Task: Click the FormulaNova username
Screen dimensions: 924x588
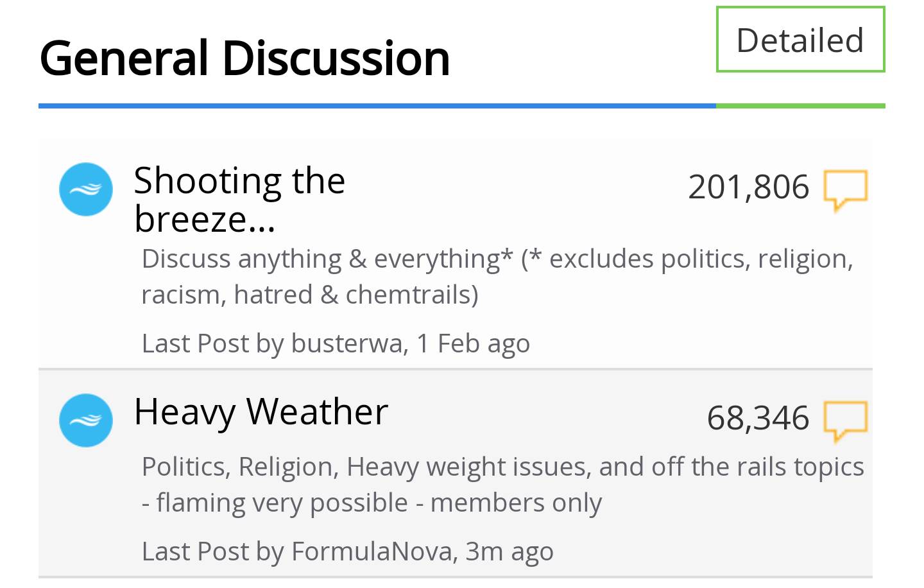Action: point(373,551)
